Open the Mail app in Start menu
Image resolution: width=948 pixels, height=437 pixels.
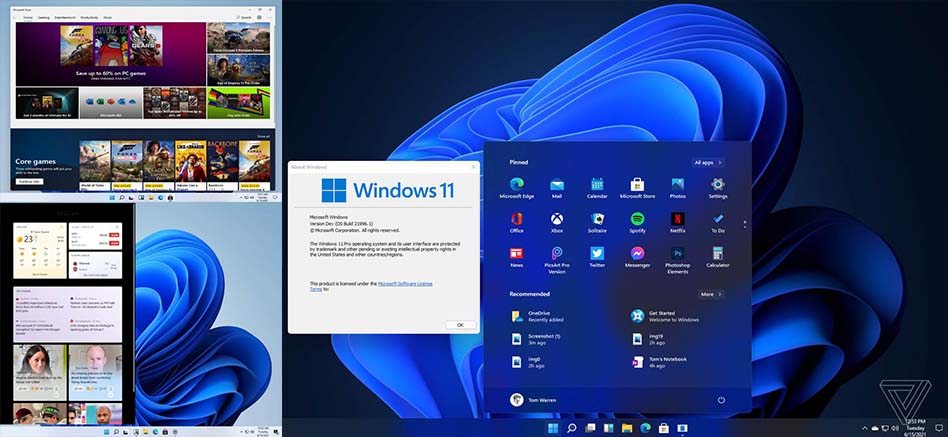click(557, 188)
